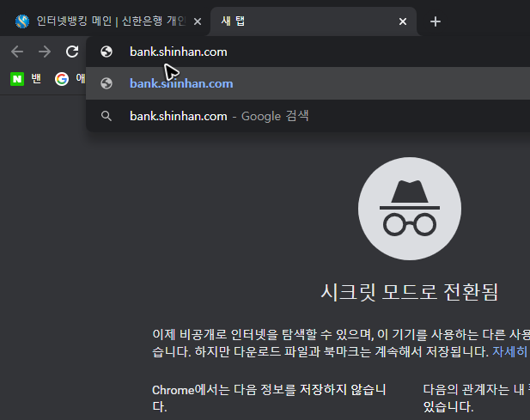Close the 새 탭 tab
This screenshot has width=530, height=420.
click(x=403, y=21)
